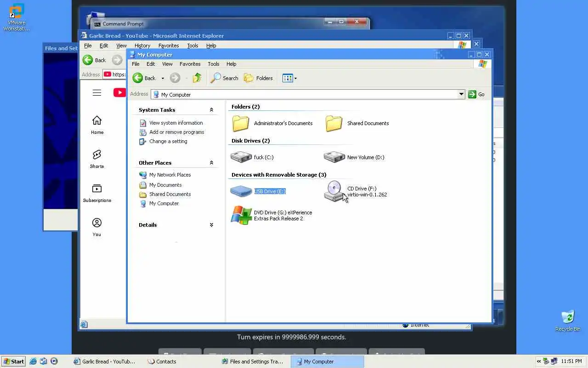Viewport: 588px width, 368px height.
Task: Open Help menu in Internet Explorer window
Action: click(x=211, y=46)
